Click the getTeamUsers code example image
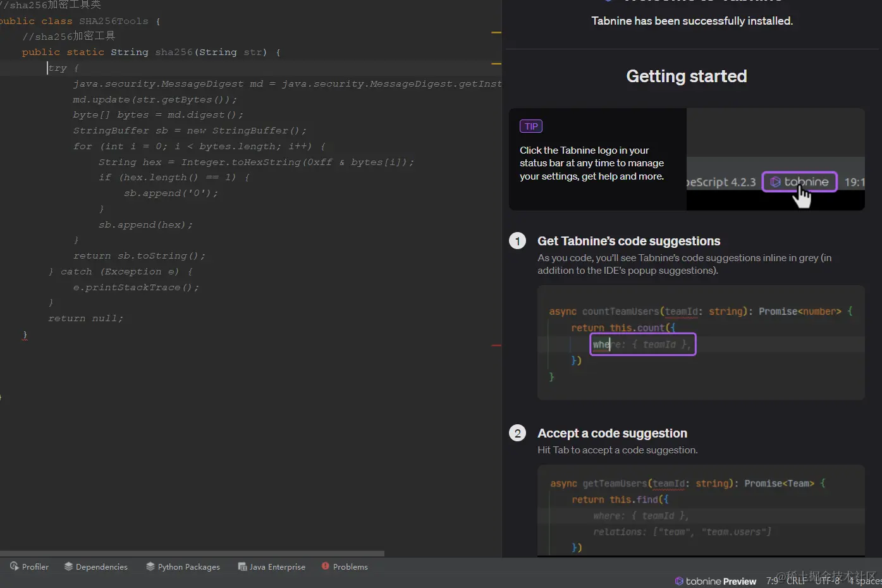The height and width of the screenshot is (588, 882). [701, 511]
